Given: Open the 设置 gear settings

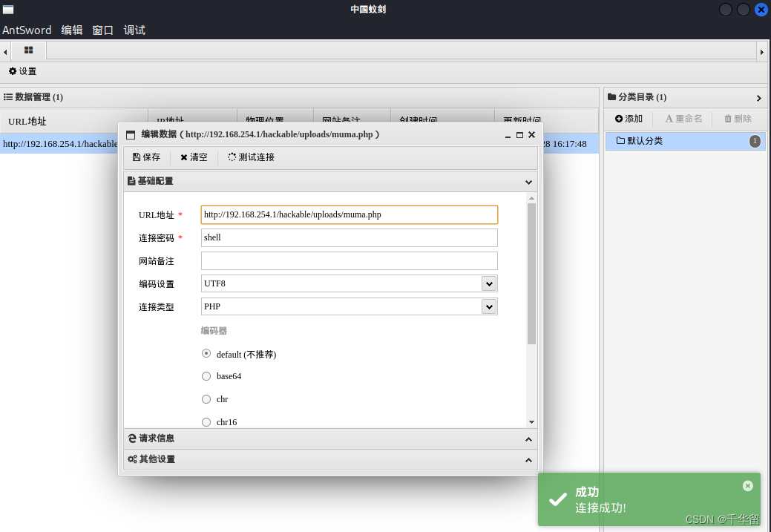Looking at the screenshot, I should pyautogui.click(x=22, y=71).
